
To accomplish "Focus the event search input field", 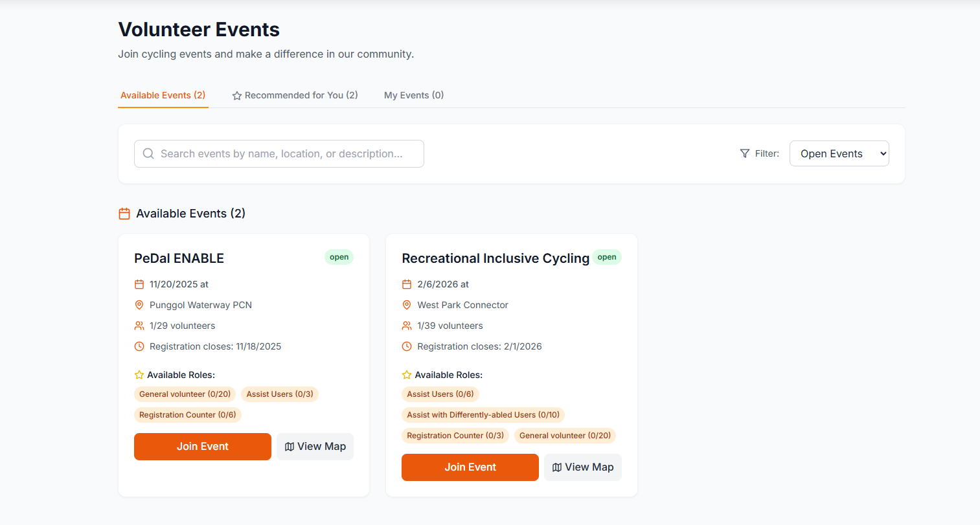I will point(285,153).
